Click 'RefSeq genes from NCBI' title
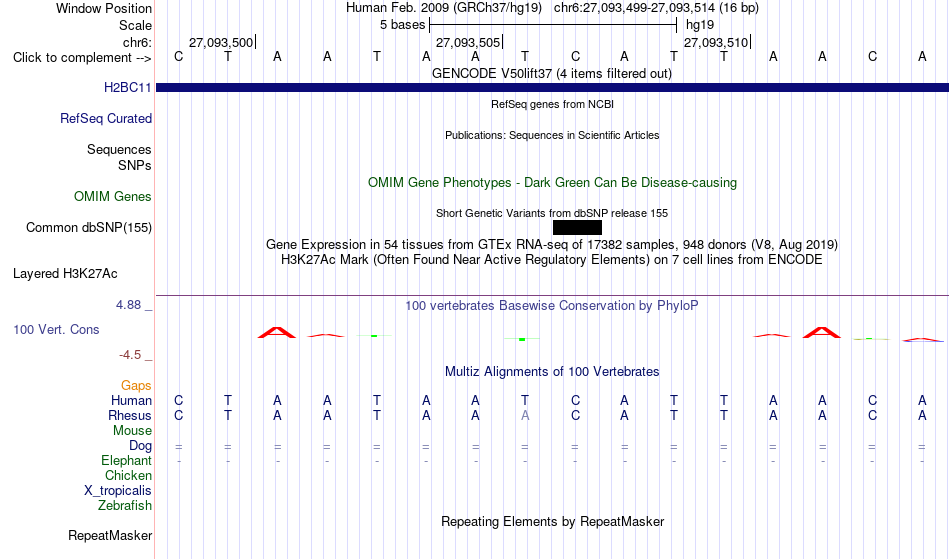950x559 pixels. point(553,104)
